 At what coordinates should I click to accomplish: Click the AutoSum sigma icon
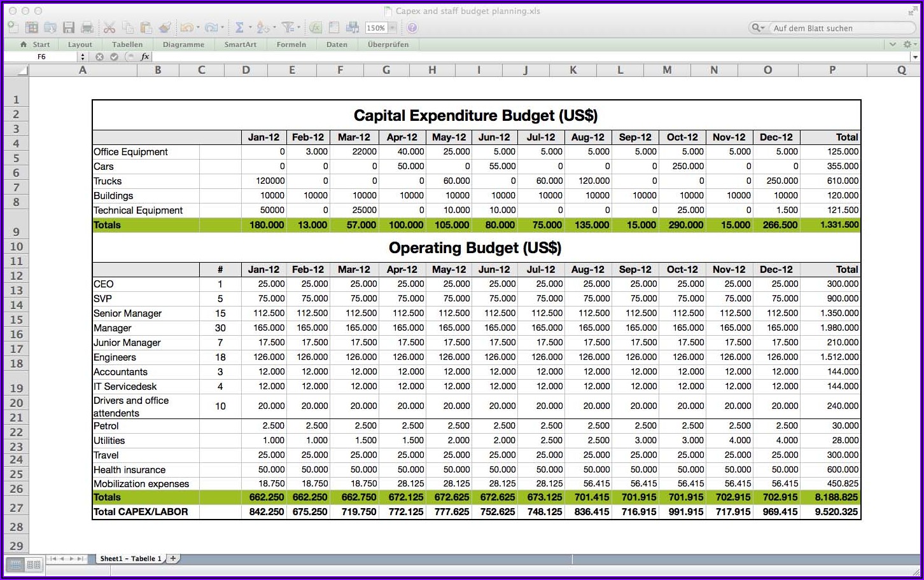[x=239, y=27]
